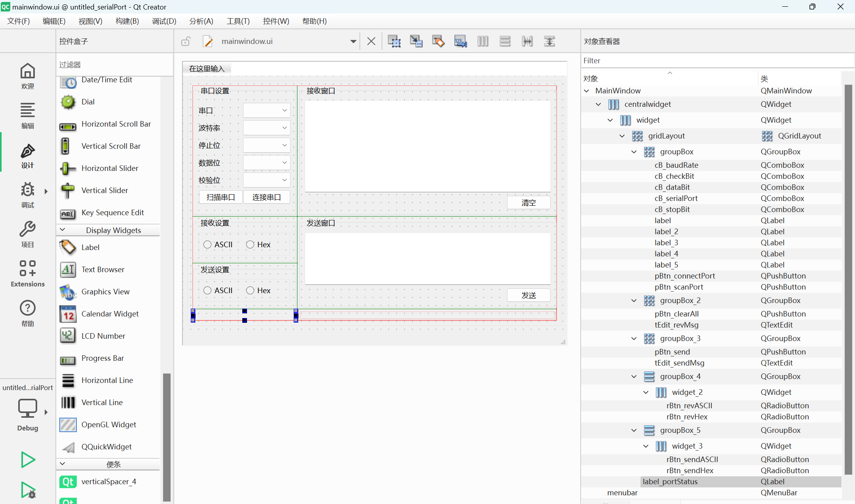
Task: Click the Edit Tab Order toolbar icon
Action: pos(460,41)
